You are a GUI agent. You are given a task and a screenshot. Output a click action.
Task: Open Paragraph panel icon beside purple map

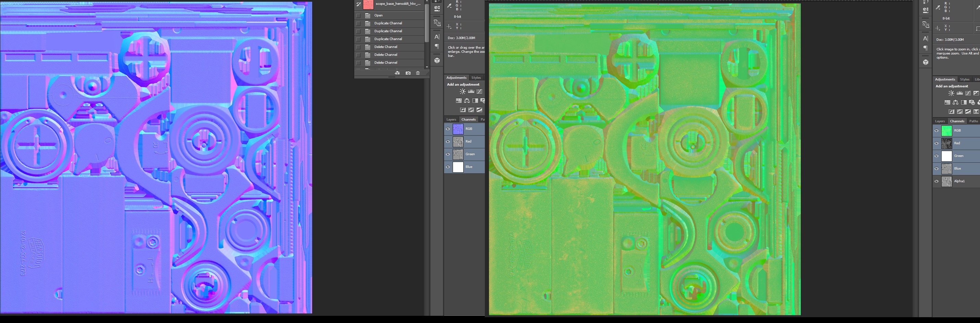click(437, 47)
